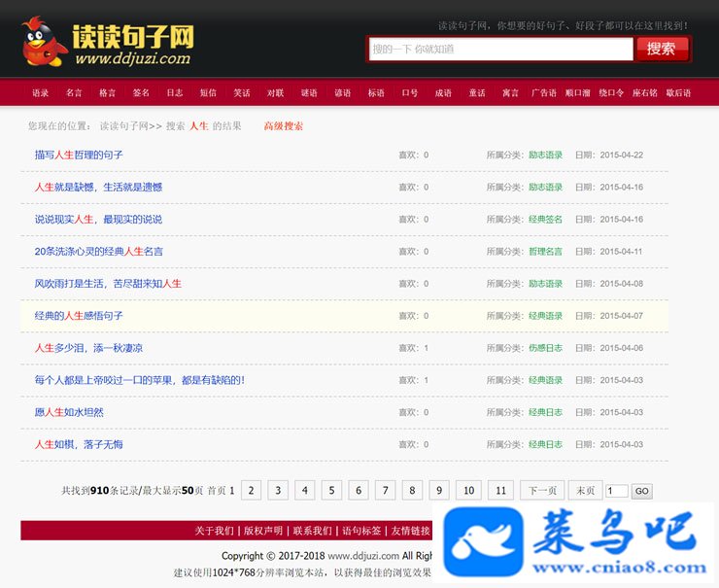Open the 成语 category
This screenshot has height=588, width=719.
tap(443, 92)
